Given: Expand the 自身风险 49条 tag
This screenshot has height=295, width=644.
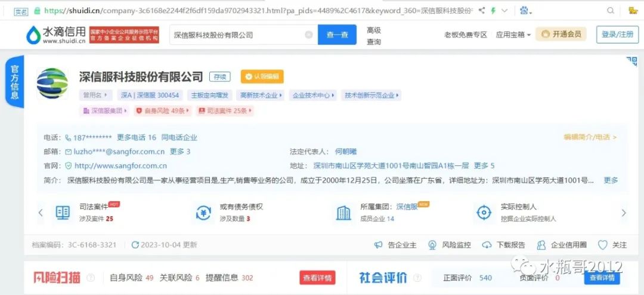Looking at the screenshot, I should 163,110.
